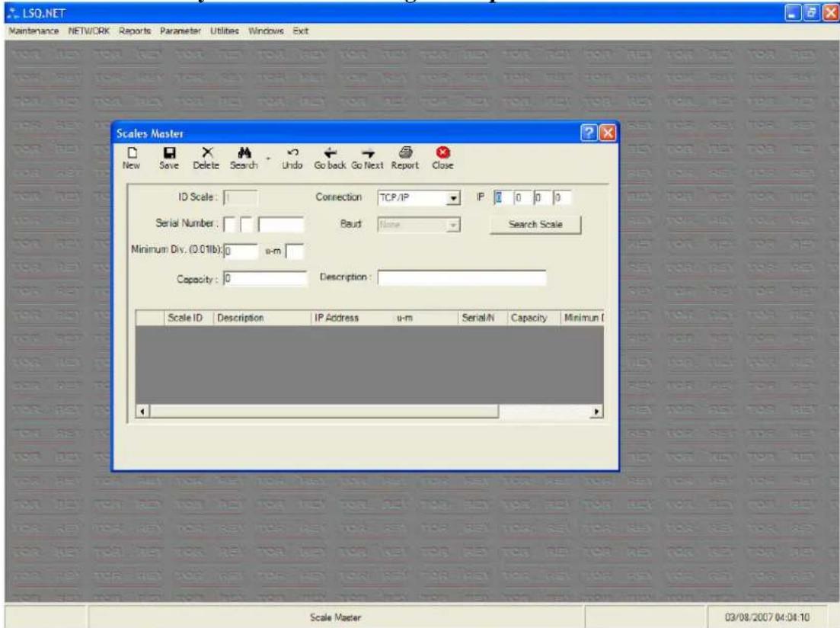Click the Scale Master status bar text

pyautogui.click(x=335, y=618)
